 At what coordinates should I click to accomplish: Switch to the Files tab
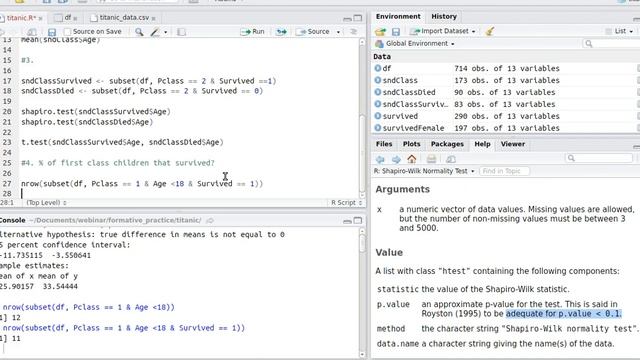click(x=384, y=144)
